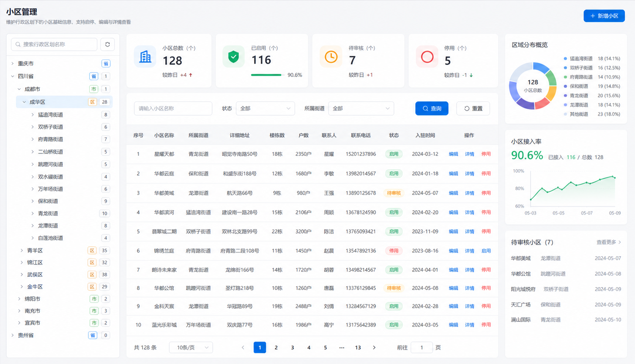Click the city badge icon beside 绵阳市
The image size is (635, 364).
(x=94, y=299)
